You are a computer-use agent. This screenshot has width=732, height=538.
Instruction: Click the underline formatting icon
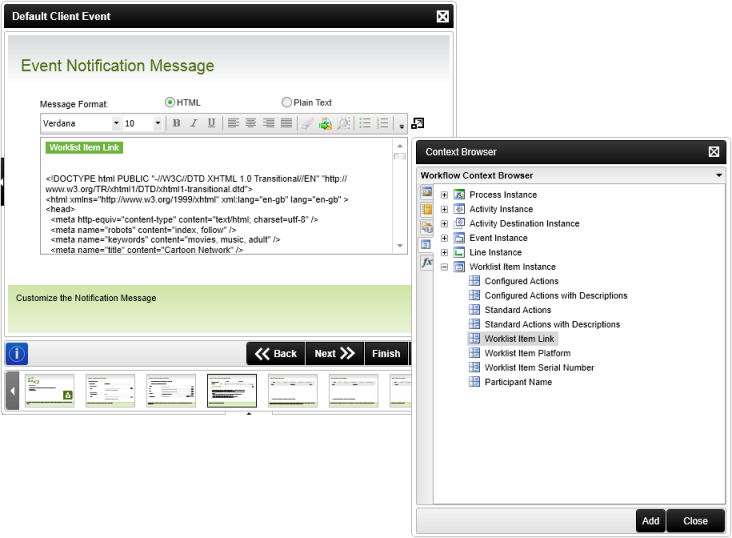point(211,123)
